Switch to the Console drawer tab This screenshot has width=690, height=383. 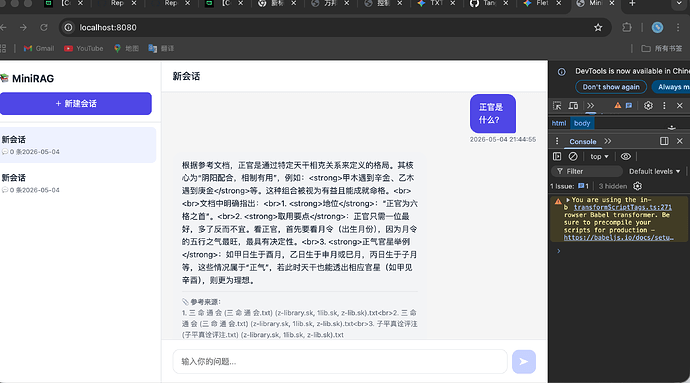coord(583,141)
